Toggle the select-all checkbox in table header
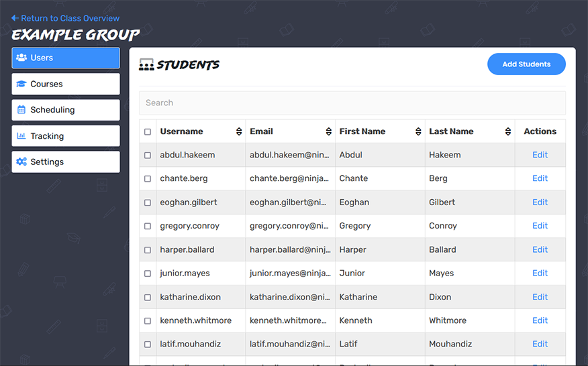Screen dimensions: 588x366 pyautogui.click(x=148, y=132)
